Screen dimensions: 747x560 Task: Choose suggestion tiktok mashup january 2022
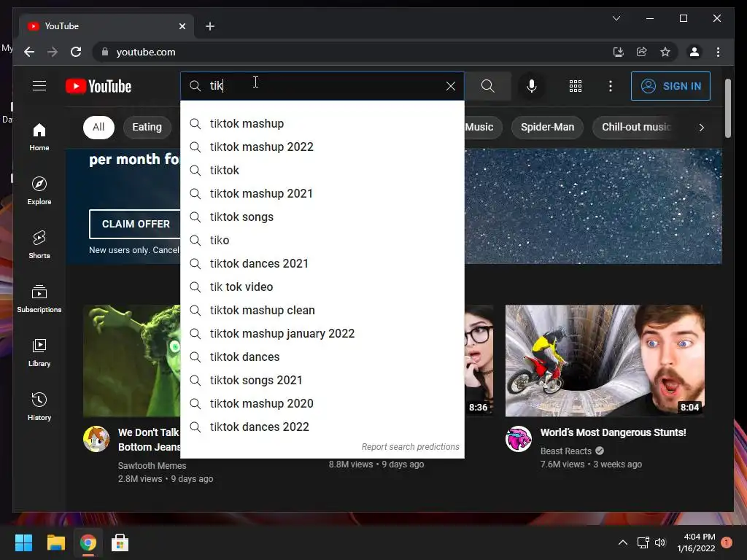click(322, 334)
